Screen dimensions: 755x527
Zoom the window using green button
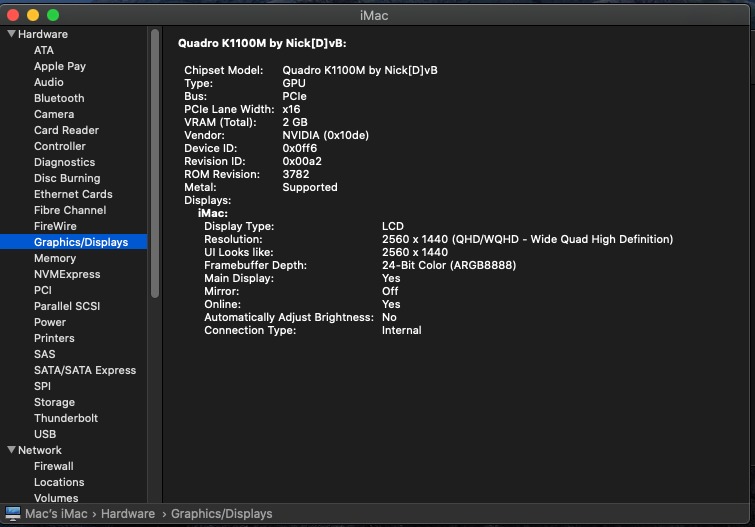coord(53,15)
